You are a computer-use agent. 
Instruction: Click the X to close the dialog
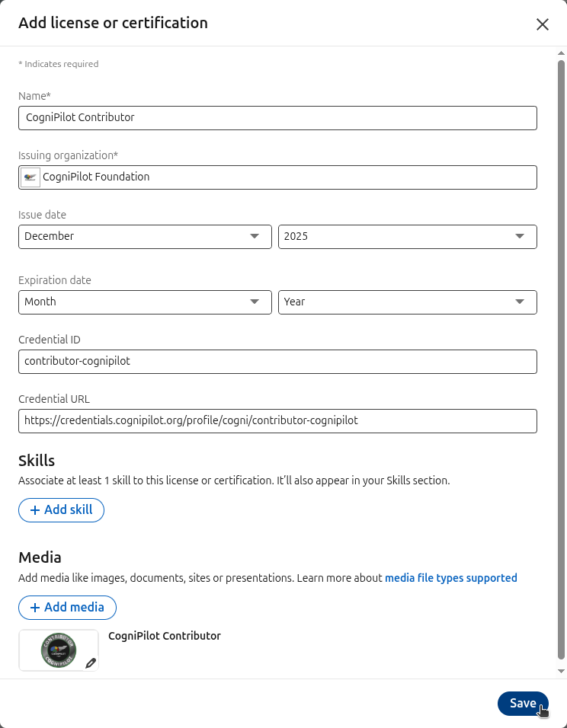click(x=543, y=24)
